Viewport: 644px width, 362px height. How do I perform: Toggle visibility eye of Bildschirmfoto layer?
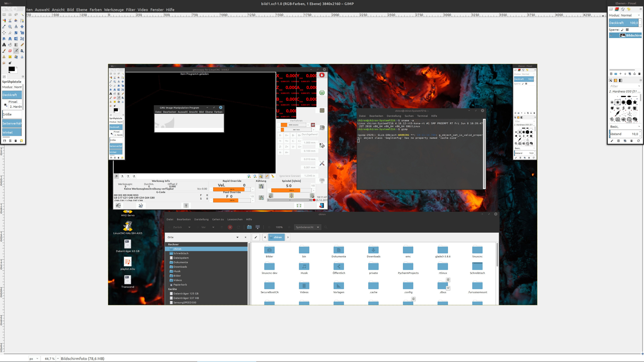(611, 35)
